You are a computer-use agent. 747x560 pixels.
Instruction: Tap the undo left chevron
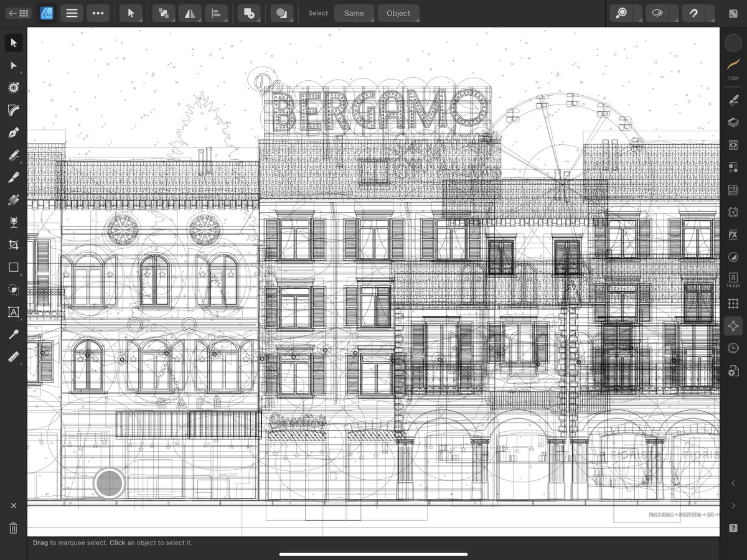point(733,483)
